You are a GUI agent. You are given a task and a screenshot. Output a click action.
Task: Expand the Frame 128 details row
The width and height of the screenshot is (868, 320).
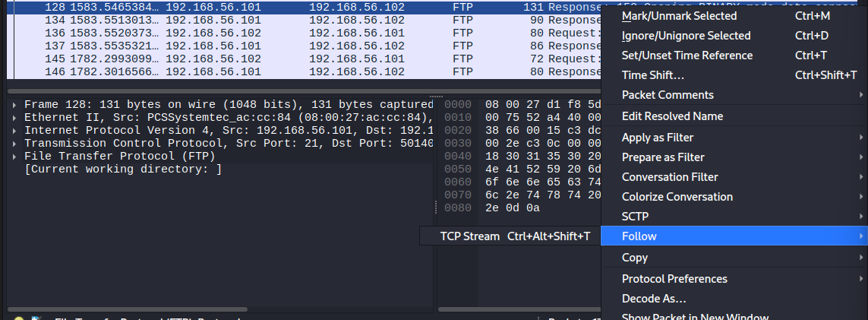pos(15,104)
